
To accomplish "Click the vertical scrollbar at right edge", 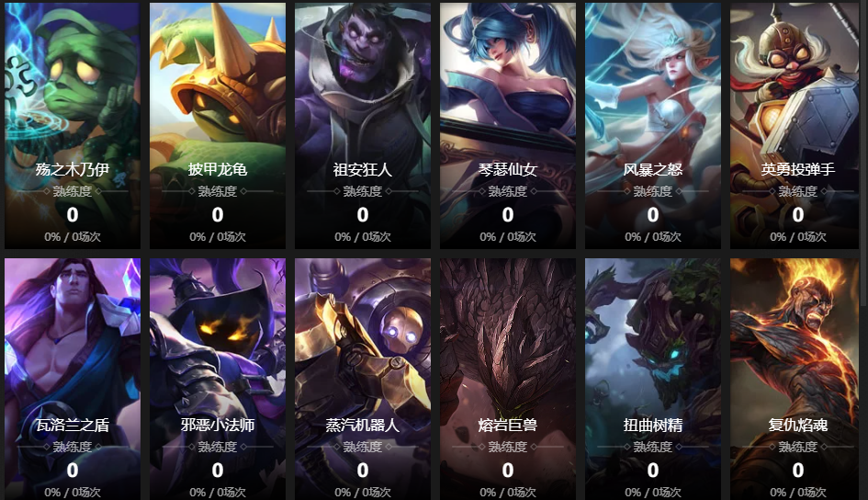I will point(864,153).
